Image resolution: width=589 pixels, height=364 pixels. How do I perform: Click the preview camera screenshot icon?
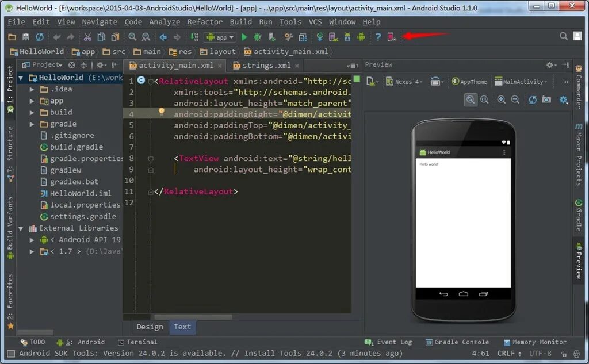click(546, 99)
